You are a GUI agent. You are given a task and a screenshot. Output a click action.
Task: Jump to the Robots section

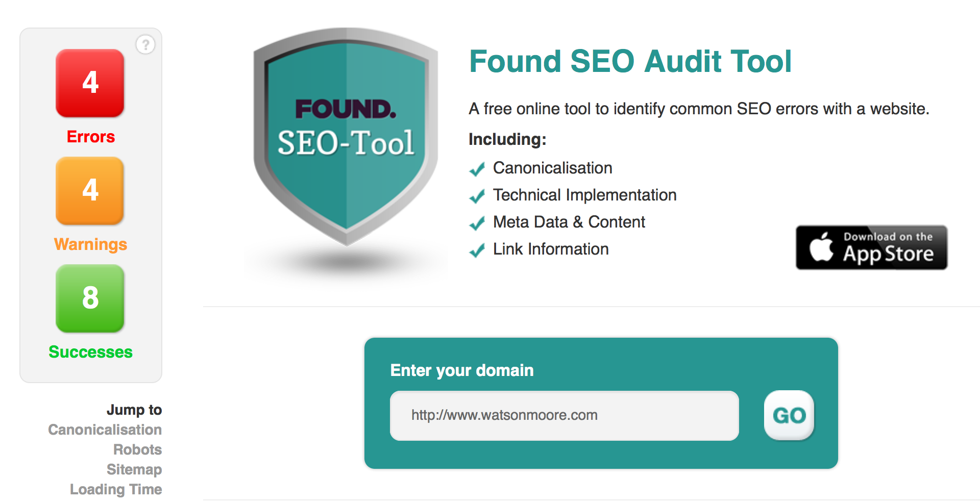click(x=137, y=449)
